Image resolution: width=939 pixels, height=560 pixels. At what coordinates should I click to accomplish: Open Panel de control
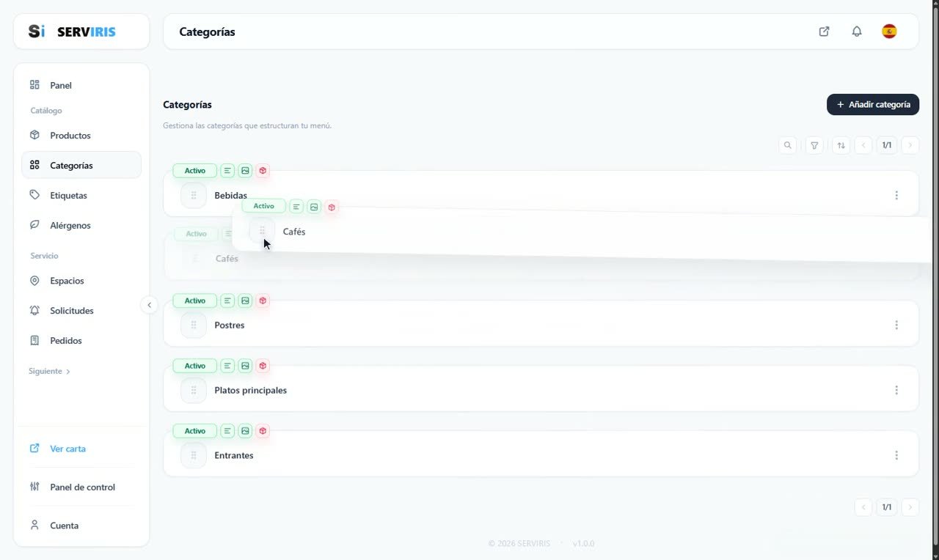pos(81,487)
